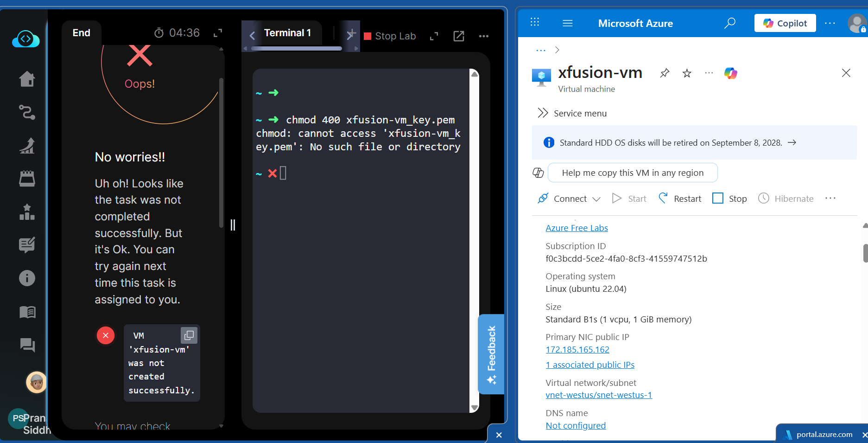Expand the task panel with the arrows icon
The height and width of the screenshot is (443, 868).
pyautogui.click(x=218, y=33)
